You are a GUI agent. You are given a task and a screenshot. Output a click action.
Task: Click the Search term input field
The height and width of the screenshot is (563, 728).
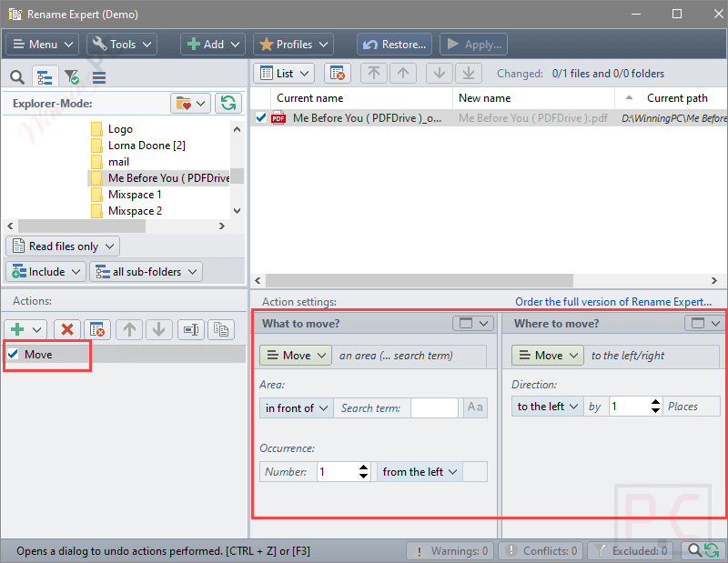pyautogui.click(x=434, y=408)
